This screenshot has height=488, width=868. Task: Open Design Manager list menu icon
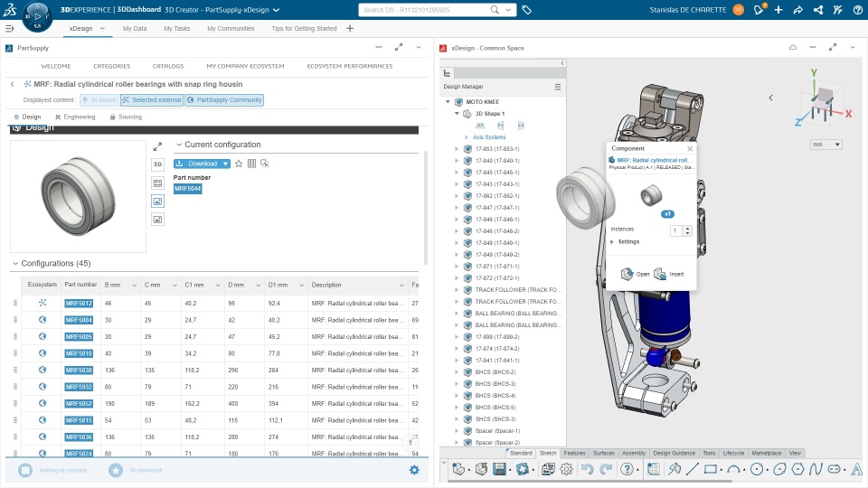[x=558, y=87]
